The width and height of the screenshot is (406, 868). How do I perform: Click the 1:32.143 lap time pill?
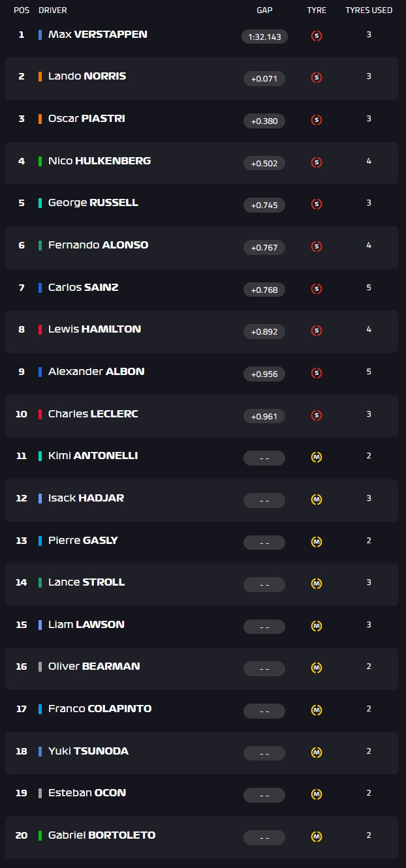[x=264, y=37]
